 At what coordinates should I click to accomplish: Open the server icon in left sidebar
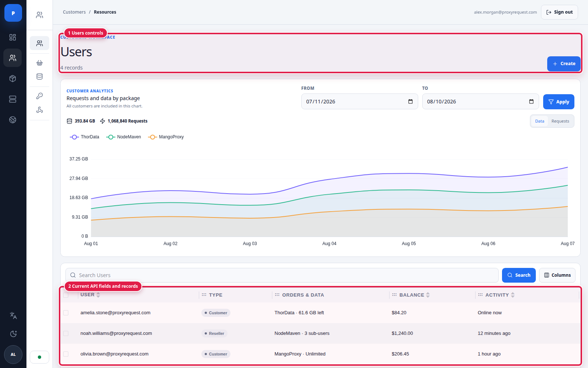[x=13, y=99]
